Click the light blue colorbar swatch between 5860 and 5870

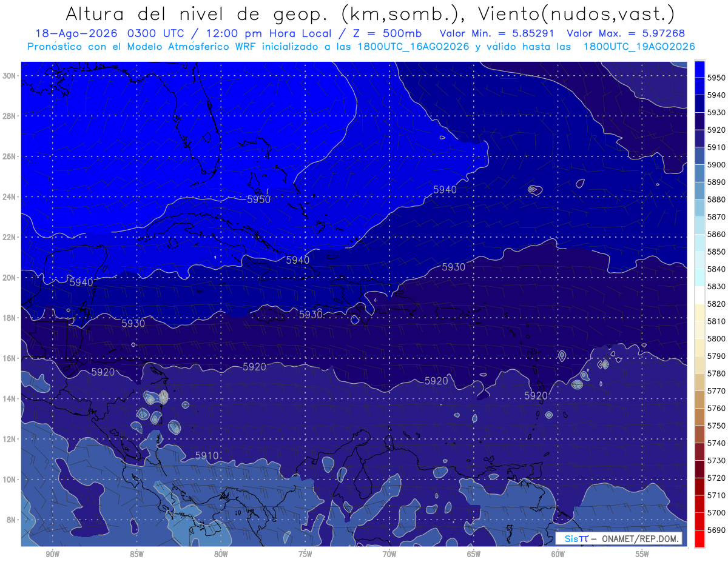coord(699,226)
